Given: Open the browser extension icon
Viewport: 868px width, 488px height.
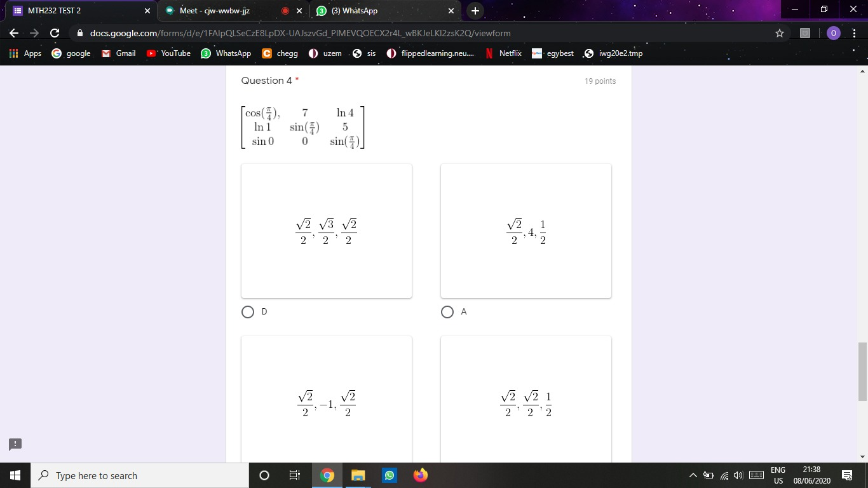Looking at the screenshot, I should click(805, 33).
